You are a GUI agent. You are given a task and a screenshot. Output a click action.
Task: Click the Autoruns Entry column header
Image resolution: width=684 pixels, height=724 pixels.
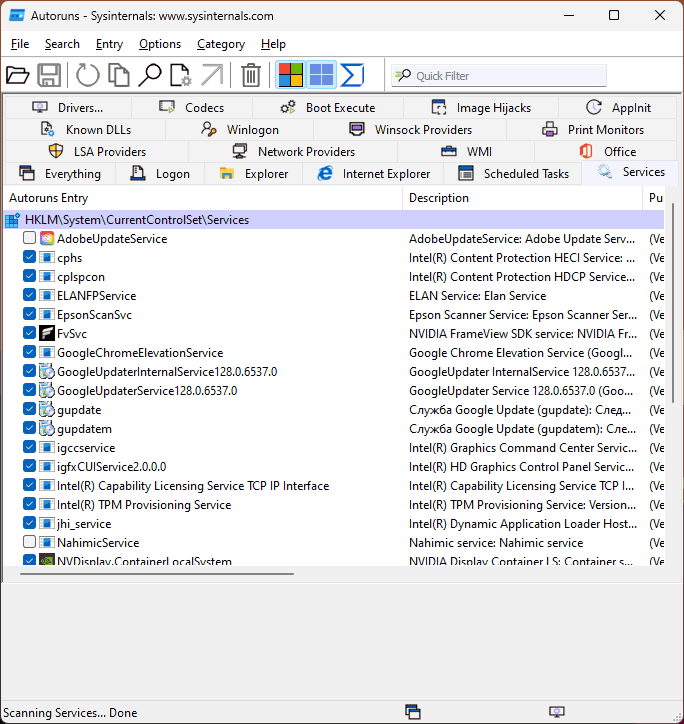click(x=203, y=198)
